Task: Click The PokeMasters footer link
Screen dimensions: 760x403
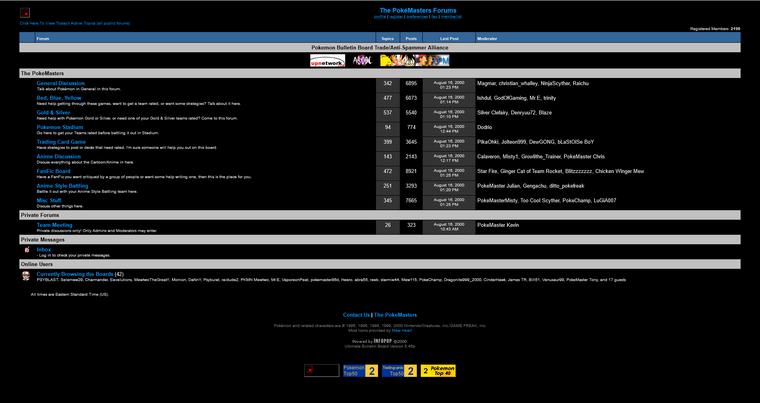Action: coord(396,315)
